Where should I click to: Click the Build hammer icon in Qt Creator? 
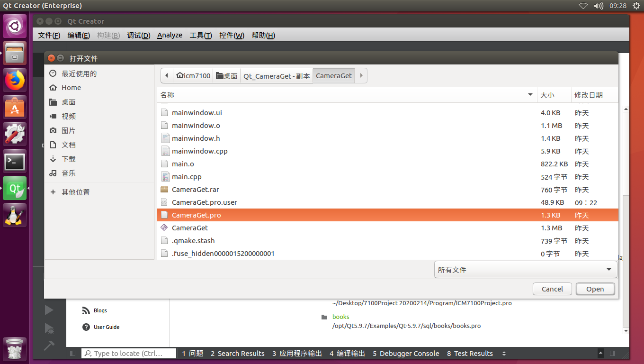(49, 346)
